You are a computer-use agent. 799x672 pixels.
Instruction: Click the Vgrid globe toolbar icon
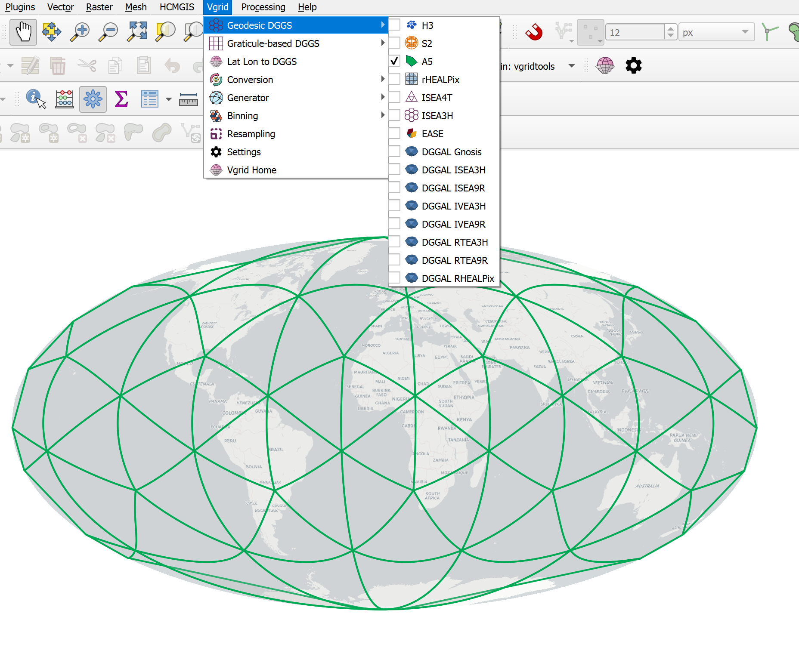point(605,65)
